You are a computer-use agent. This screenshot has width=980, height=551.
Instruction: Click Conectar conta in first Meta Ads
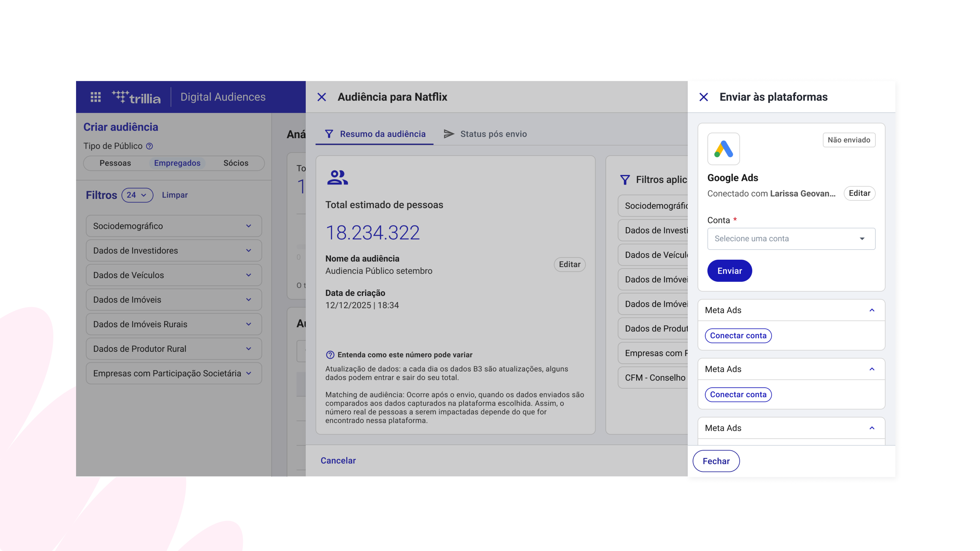738,336
